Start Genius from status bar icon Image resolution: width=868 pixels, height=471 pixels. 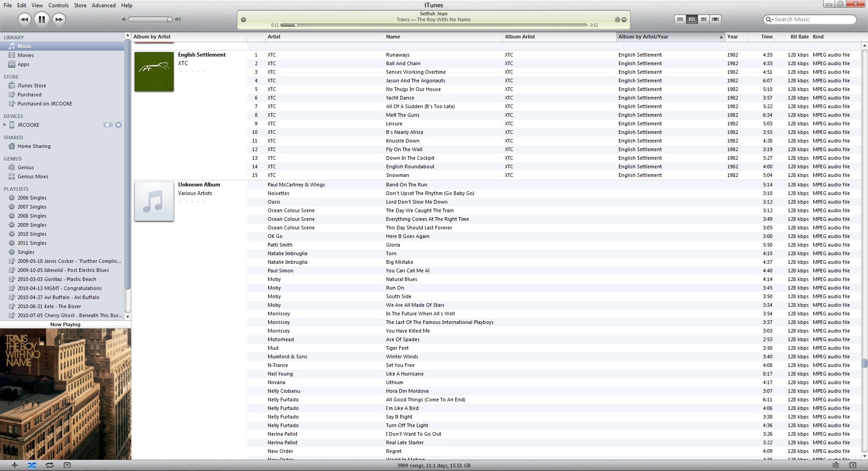pyautogui.click(x=835, y=465)
